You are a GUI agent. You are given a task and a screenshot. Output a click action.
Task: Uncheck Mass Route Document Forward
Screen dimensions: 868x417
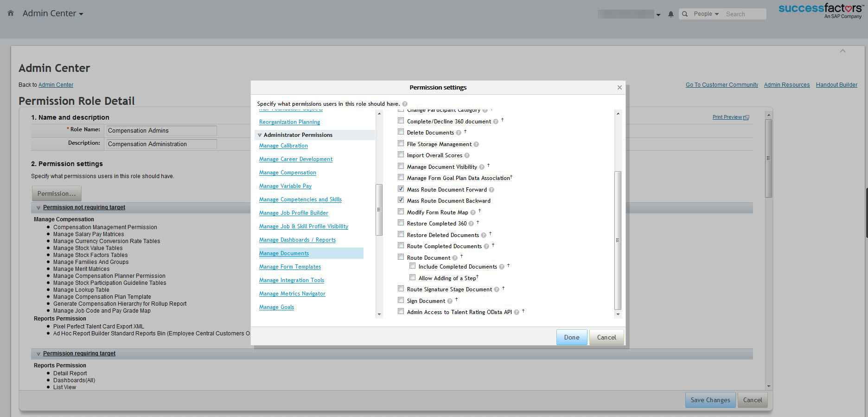[401, 189]
